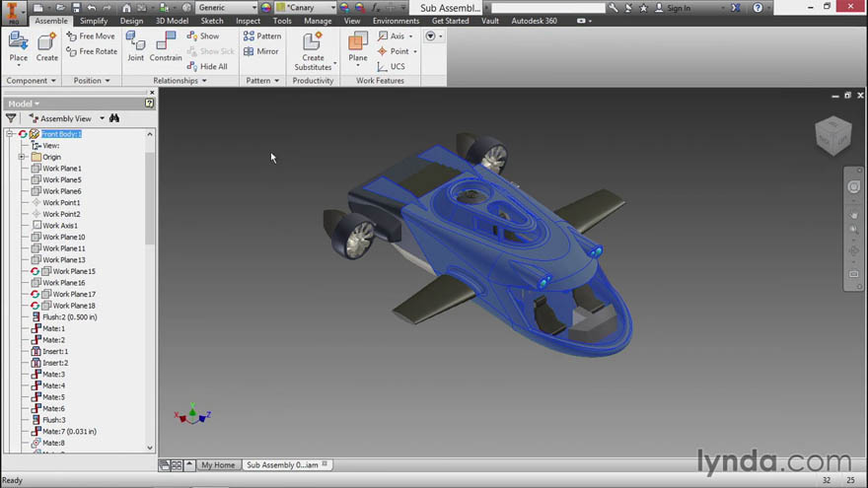Switch to the Simplify ribbon tab
This screenshot has width=868, height=488.
click(x=94, y=21)
